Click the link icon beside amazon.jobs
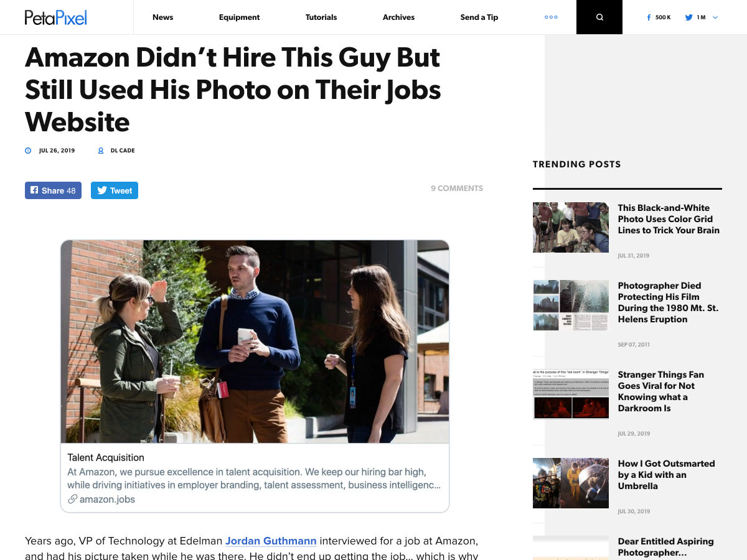The image size is (747, 560). 73,499
